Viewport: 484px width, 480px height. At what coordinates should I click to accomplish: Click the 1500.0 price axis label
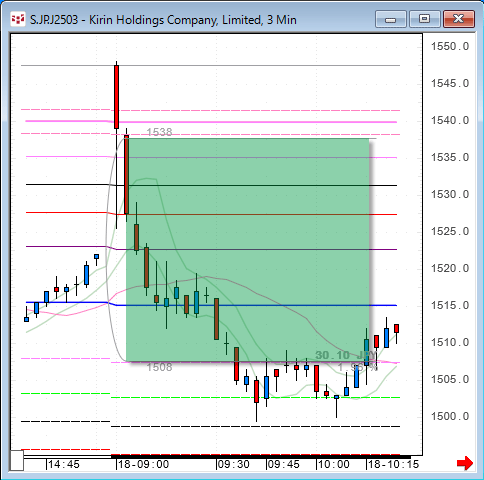coord(450,416)
